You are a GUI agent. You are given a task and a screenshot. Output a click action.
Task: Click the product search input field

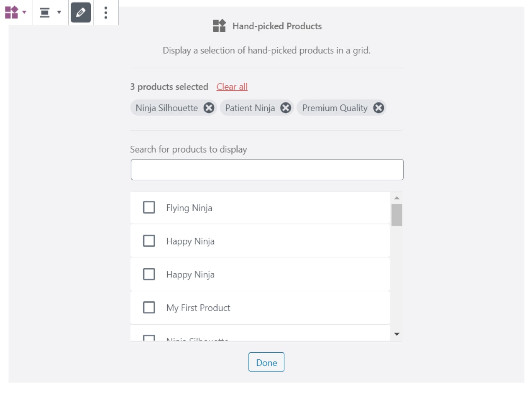point(266,169)
